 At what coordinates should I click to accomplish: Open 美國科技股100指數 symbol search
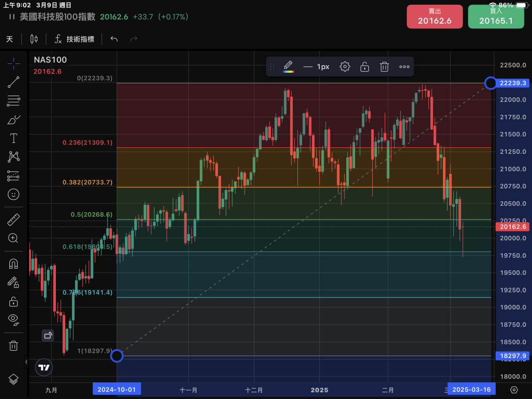tap(58, 16)
